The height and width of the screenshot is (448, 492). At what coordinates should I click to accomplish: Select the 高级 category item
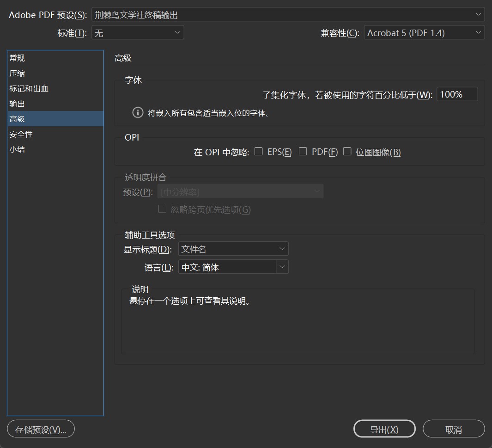pyautogui.click(x=18, y=119)
